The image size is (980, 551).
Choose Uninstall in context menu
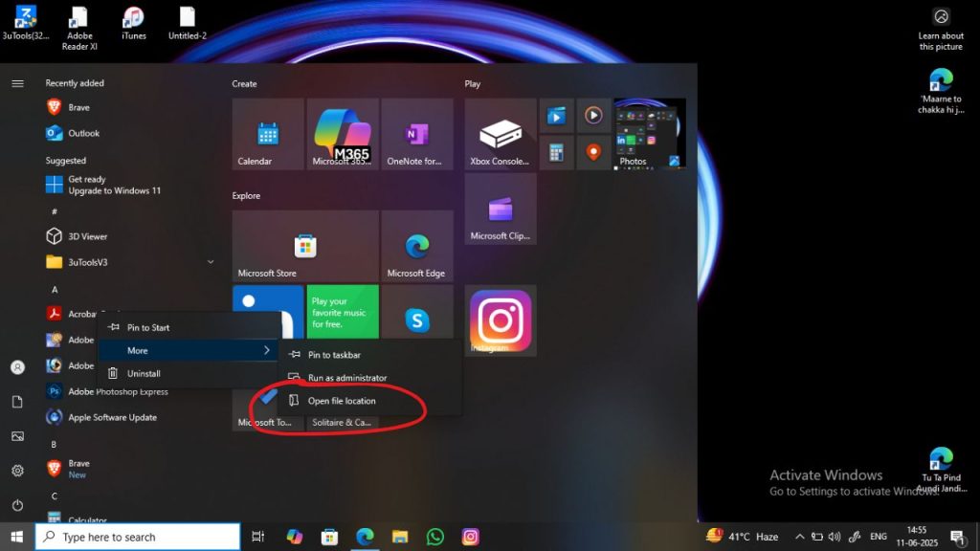point(189,374)
